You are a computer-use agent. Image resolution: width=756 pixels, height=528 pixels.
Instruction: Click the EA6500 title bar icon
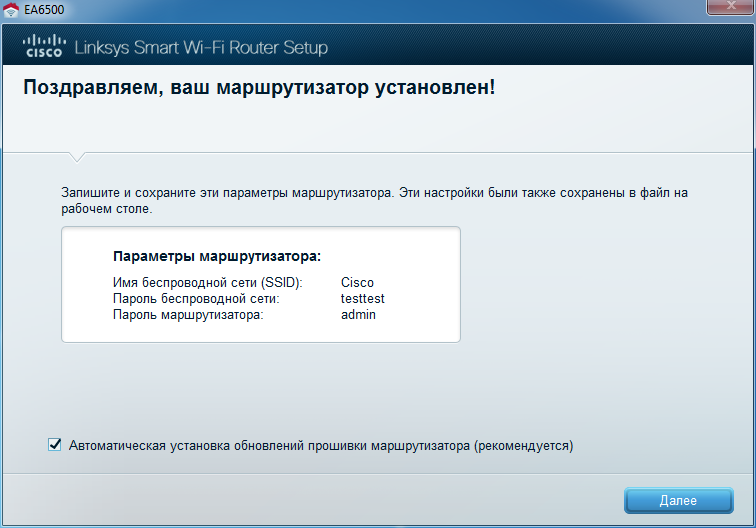pyautogui.click(x=11, y=10)
